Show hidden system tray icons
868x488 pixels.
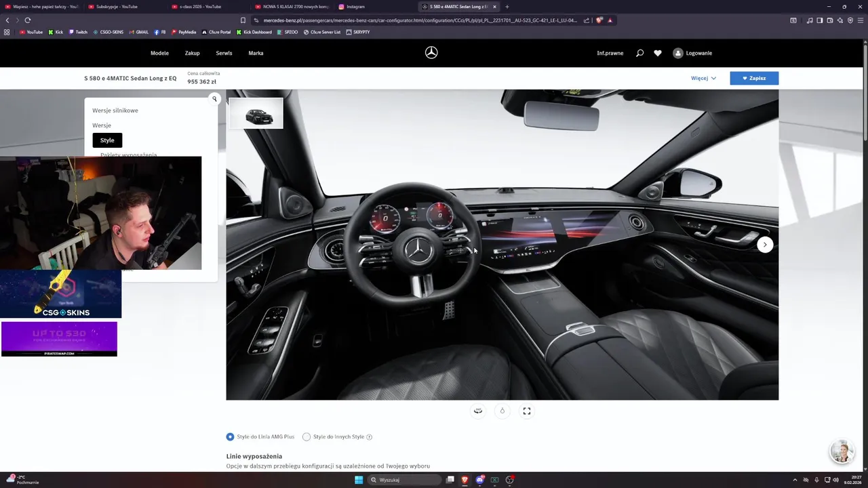pyautogui.click(x=795, y=480)
